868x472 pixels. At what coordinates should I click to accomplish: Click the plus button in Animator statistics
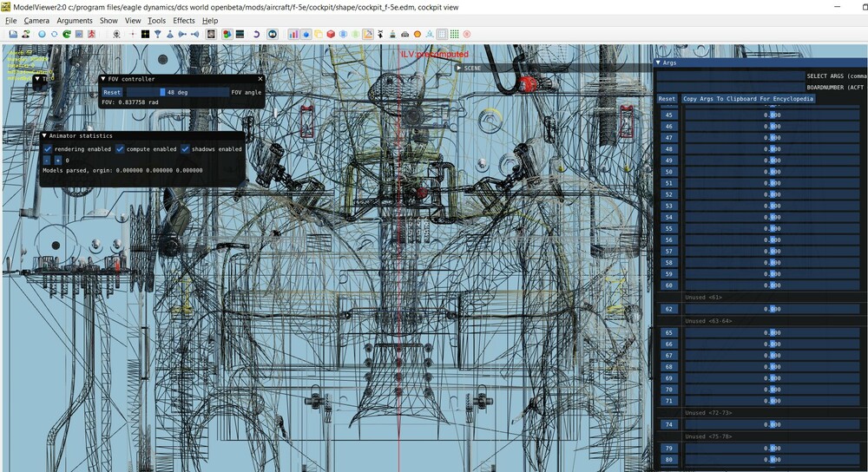point(57,160)
